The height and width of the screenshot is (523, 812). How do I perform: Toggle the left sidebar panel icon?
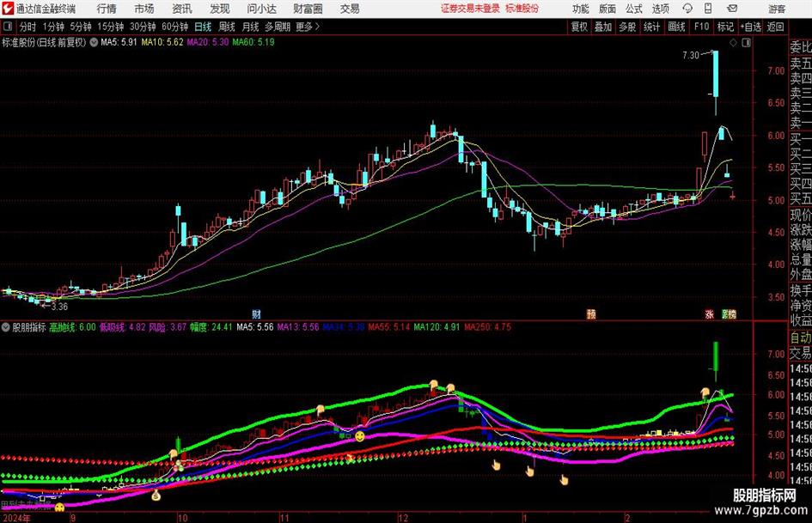pos(7,27)
